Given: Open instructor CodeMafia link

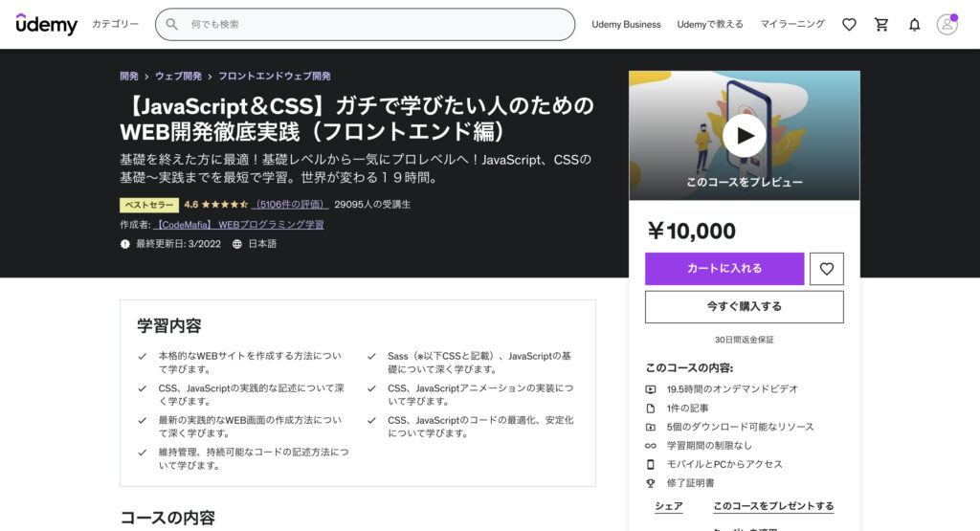Looking at the screenshot, I should pos(238,225).
